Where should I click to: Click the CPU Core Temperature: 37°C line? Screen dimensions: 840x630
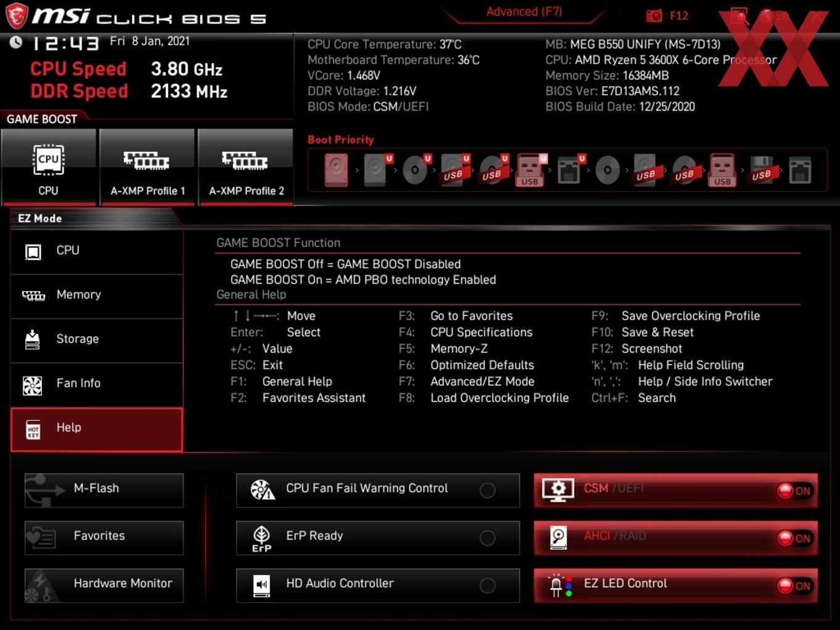click(x=385, y=44)
